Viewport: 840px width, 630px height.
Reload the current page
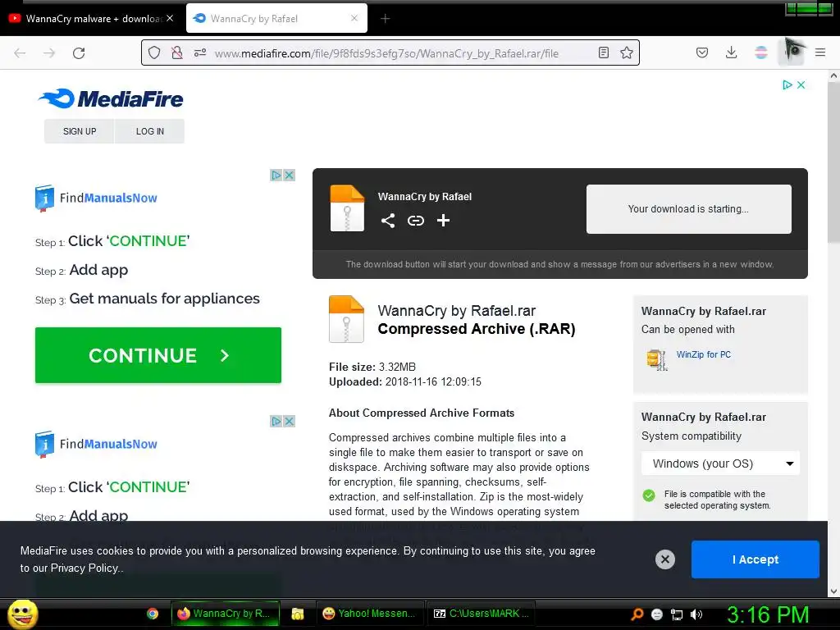[x=79, y=53]
